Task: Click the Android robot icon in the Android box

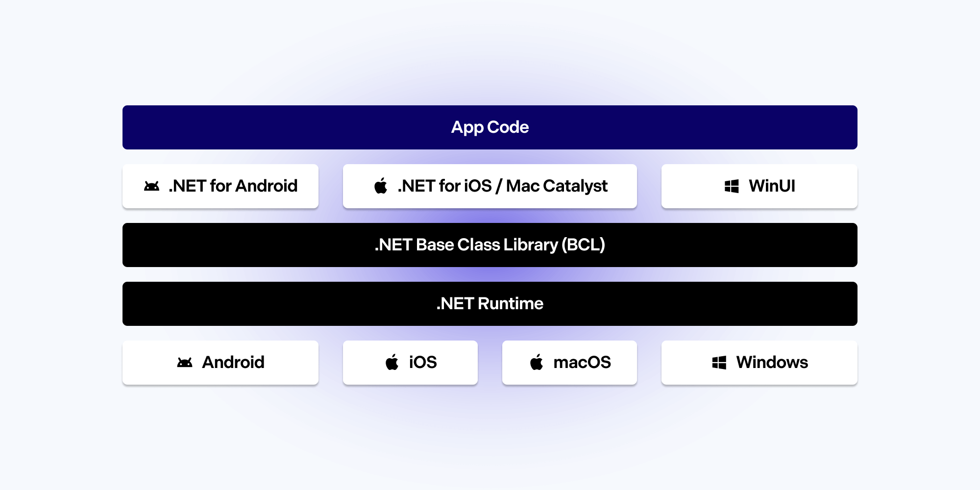Action: coord(185,363)
